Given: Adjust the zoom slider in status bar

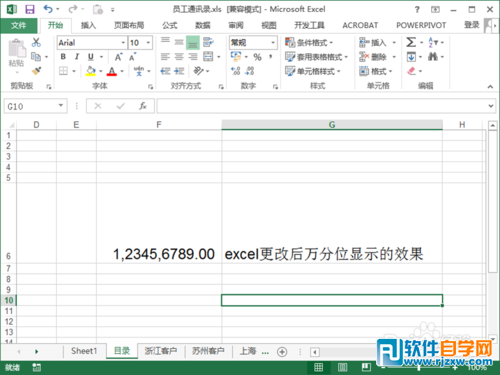Looking at the screenshot, I should click(419, 367).
